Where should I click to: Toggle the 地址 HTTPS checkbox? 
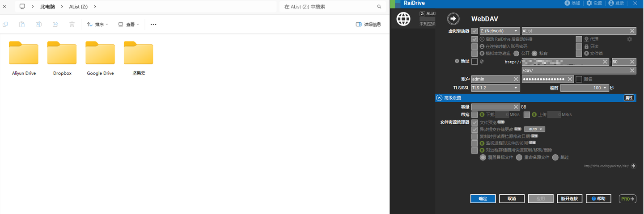point(475,61)
